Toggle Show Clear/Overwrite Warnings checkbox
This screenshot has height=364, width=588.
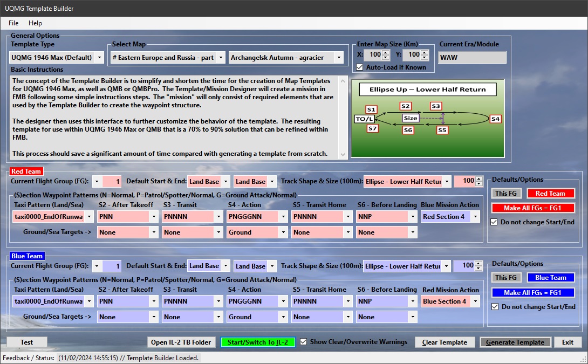[303, 342]
